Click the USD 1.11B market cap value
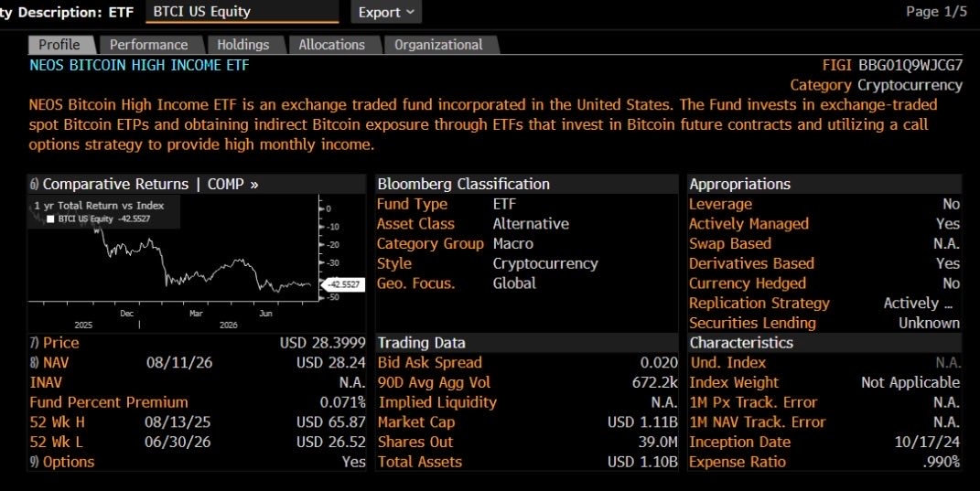The height and width of the screenshot is (491, 980). pyautogui.click(x=642, y=423)
